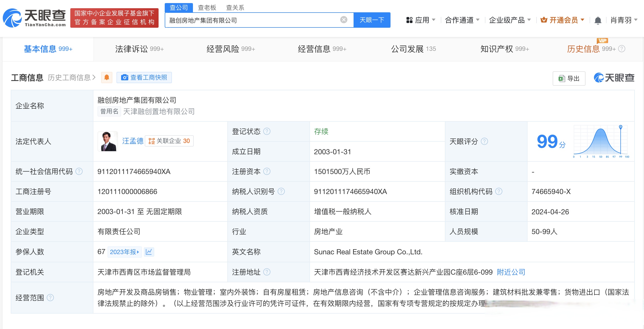Switch to the 查老板 tab

click(x=207, y=8)
